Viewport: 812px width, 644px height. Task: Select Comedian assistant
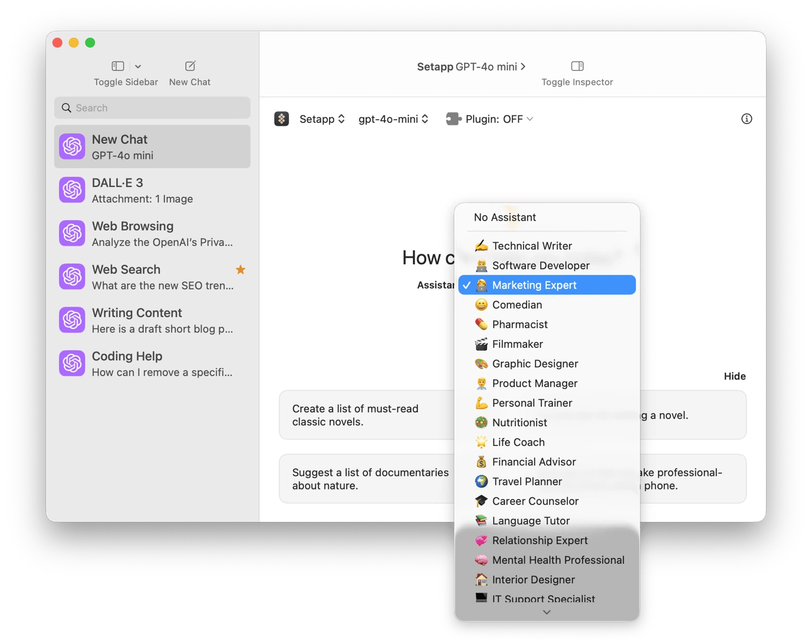point(547,305)
